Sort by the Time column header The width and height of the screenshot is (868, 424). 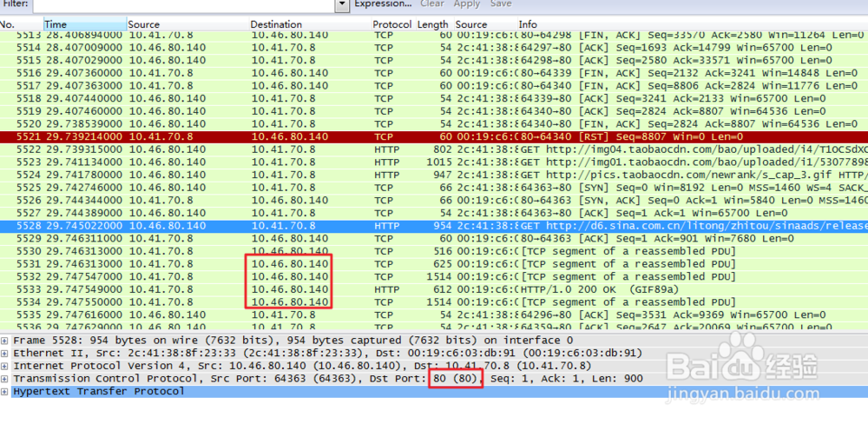point(85,24)
